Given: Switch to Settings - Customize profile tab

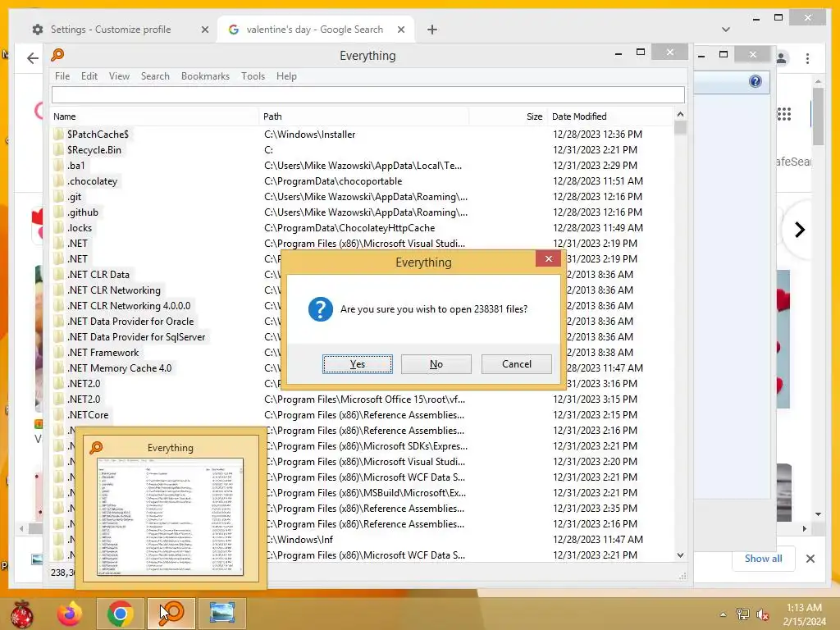Looking at the screenshot, I should 111,30.
